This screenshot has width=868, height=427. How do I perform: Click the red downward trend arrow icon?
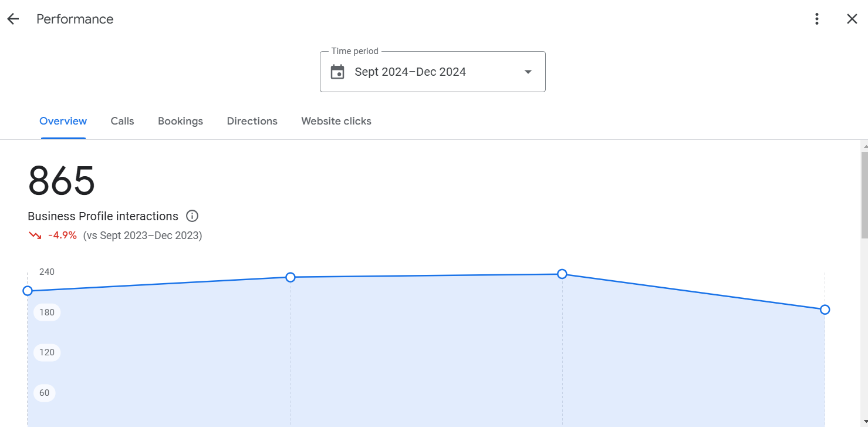(x=34, y=234)
